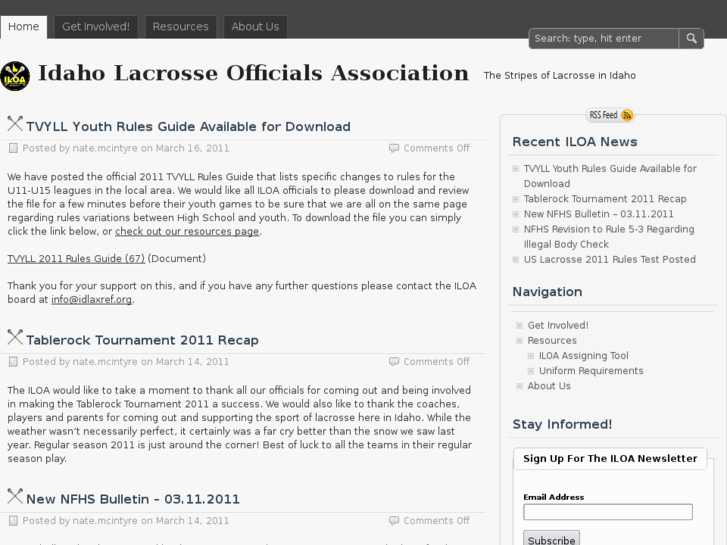Follow the check out our resources page link
Image resolution: width=727 pixels, height=545 pixels.
coord(187,231)
